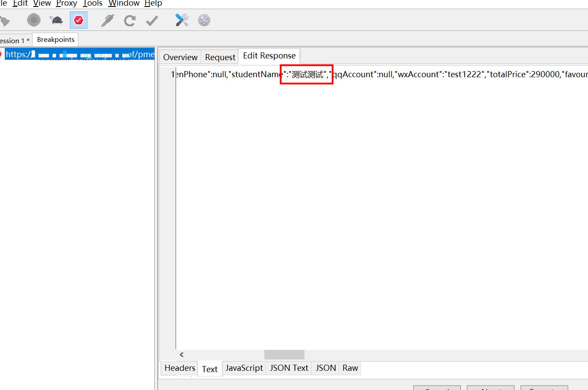Viewport: 588px width, 390px height.
Task: Click the validate checkmark icon
Action: [152, 21]
